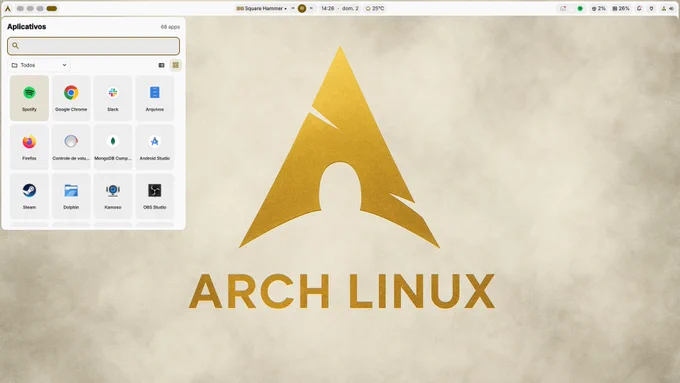Skip to next track in top bar
Screen dimensions: 680x383
[x=311, y=8]
